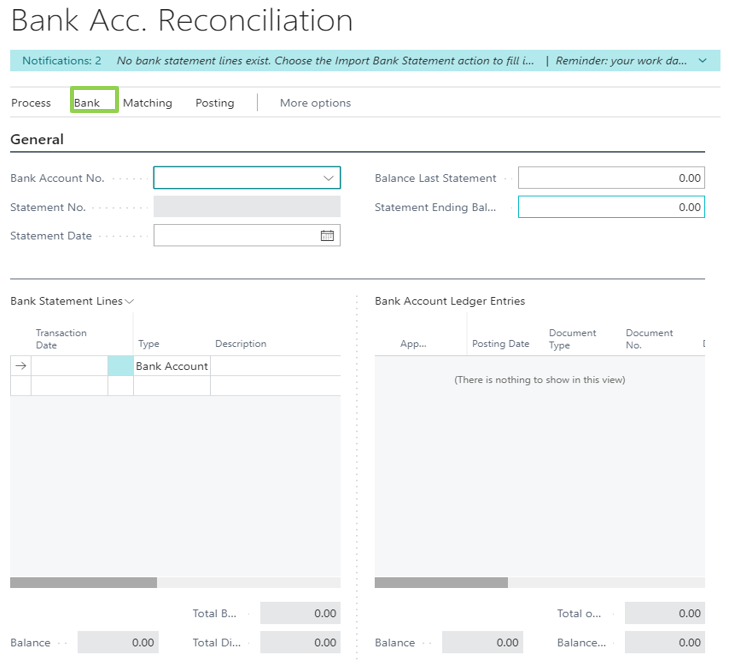Viewport: 729px width, 668px height.
Task: Sort by Transaction Date column header
Action: click(x=62, y=339)
